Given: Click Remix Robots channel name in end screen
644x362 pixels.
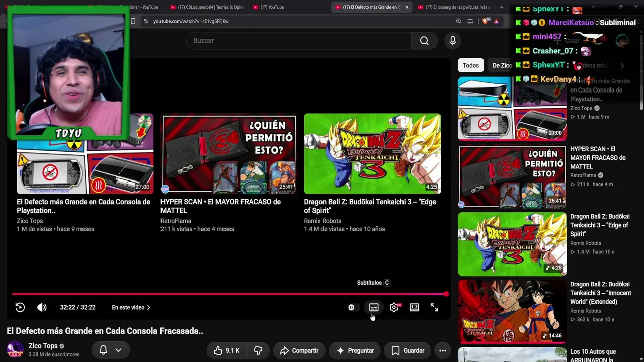Looking at the screenshot, I should tap(323, 221).
